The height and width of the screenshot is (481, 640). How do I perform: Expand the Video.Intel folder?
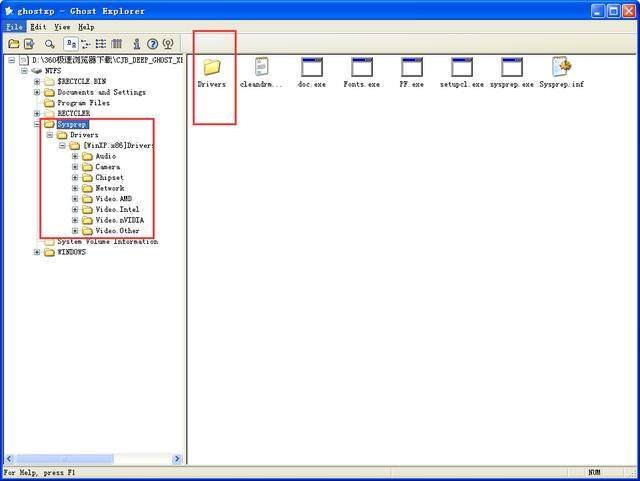tap(75, 209)
